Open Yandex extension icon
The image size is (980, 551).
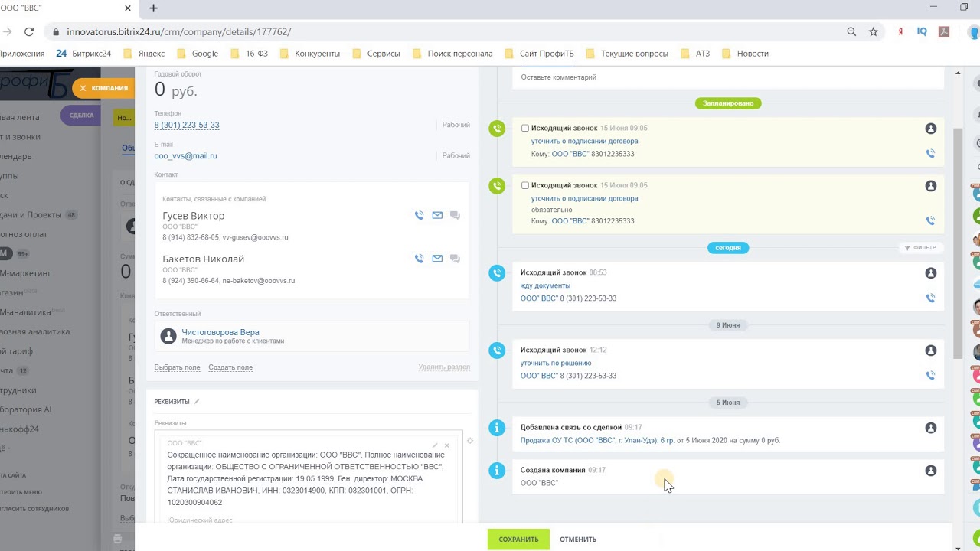click(x=901, y=32)
